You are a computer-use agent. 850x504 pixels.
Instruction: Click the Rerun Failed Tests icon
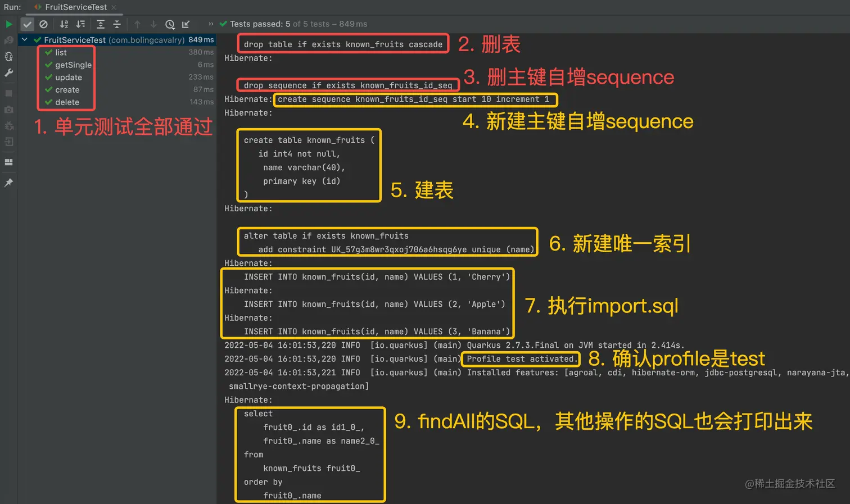[x=8, y=40]
